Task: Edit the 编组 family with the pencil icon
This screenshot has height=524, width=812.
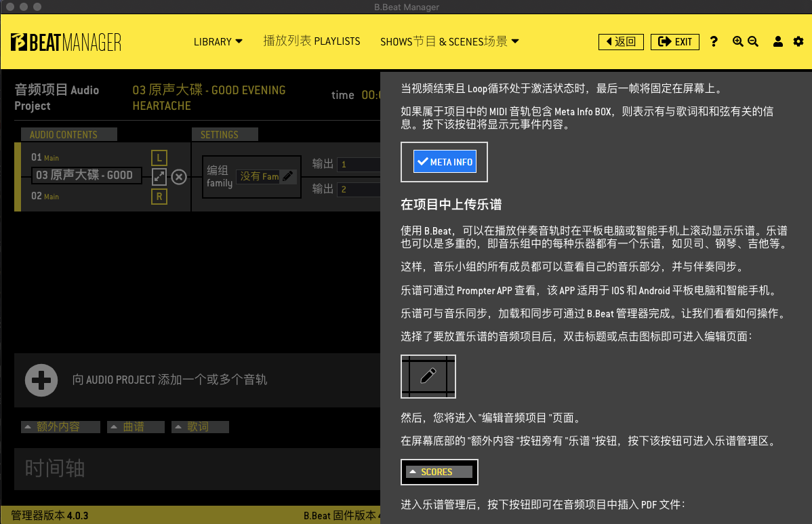Action: tap(288, 176)
